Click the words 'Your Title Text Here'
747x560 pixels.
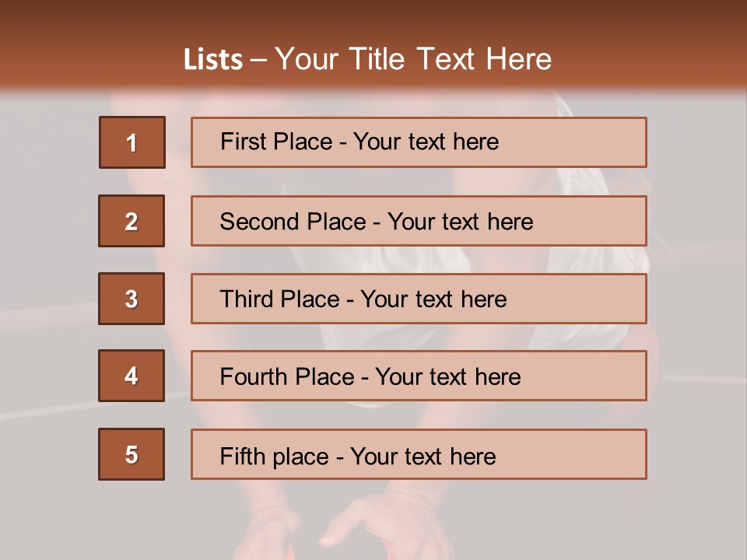pyautogui.click(x=413, y=59)
